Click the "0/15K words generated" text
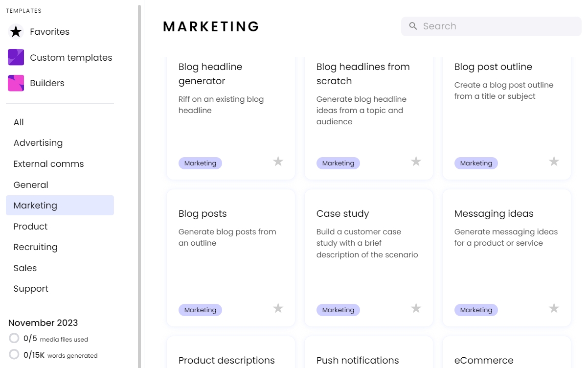 61,355
